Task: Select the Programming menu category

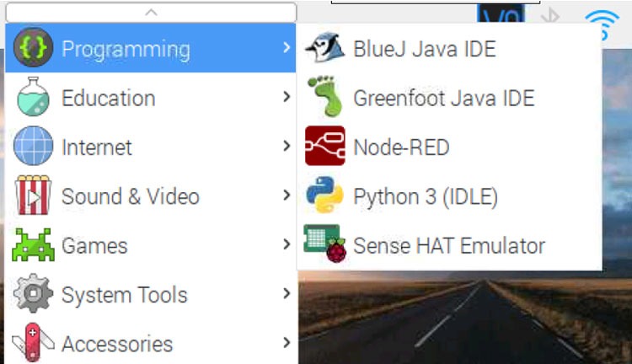Action: [x=126, y=49]
